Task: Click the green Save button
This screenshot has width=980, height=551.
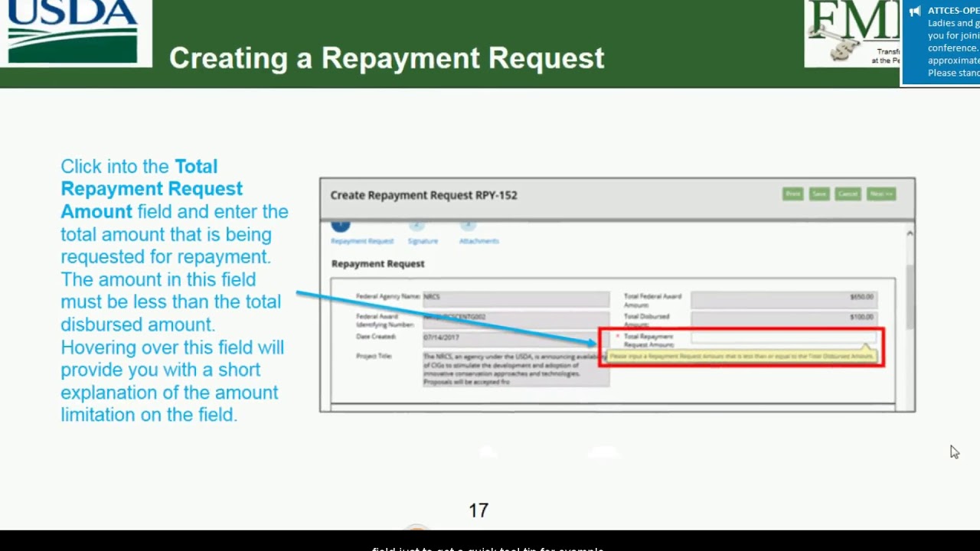Action: pyautogui.click(x=819, y=194)
